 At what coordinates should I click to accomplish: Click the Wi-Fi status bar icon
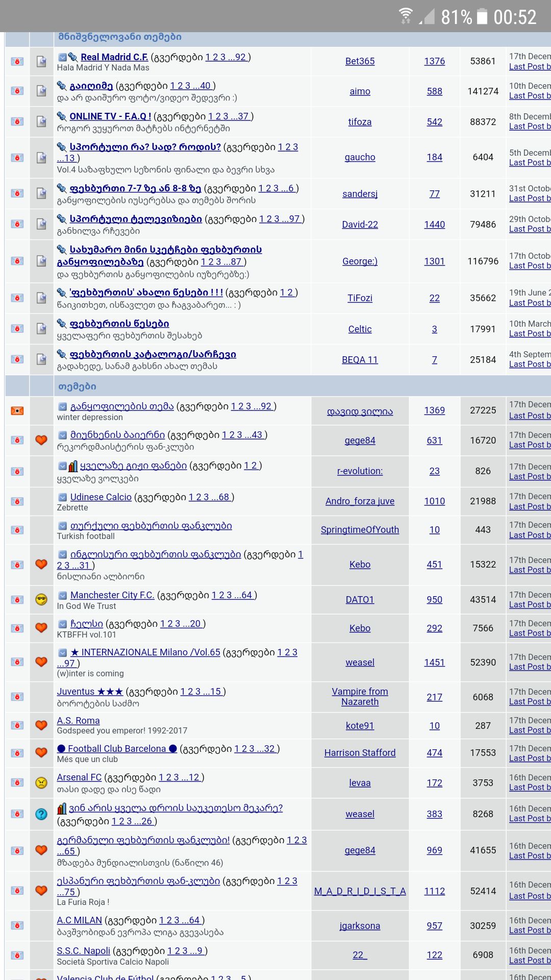coord(406,16)
